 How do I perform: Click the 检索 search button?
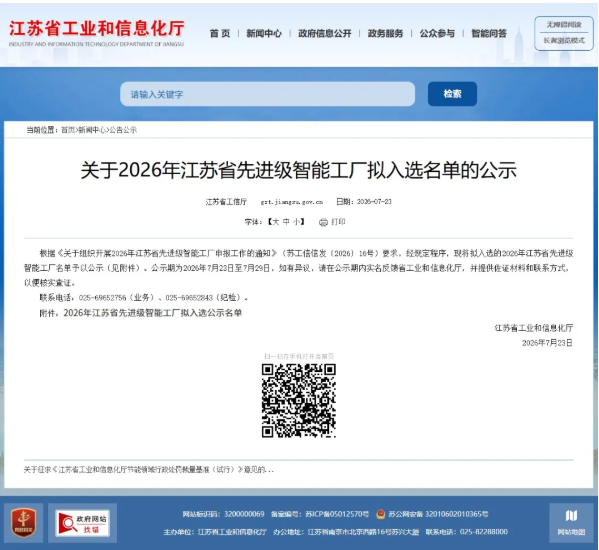coord(452,94)
